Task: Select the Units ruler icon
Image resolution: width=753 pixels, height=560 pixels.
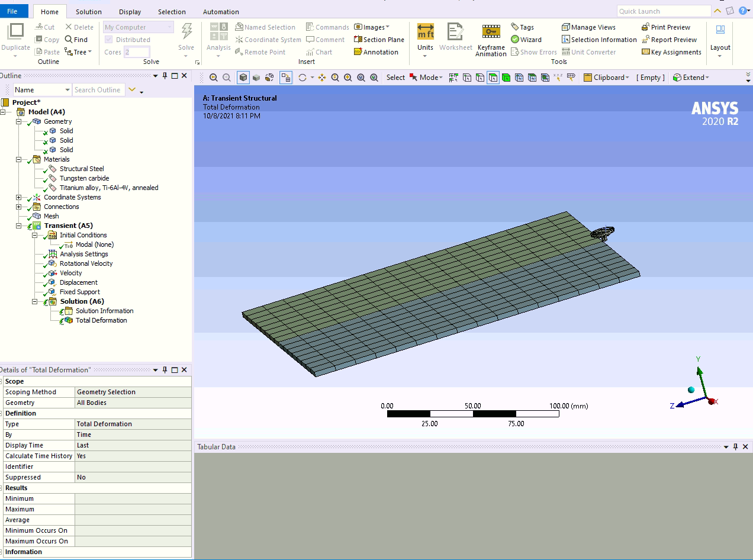Action: (x=425, y=31)
